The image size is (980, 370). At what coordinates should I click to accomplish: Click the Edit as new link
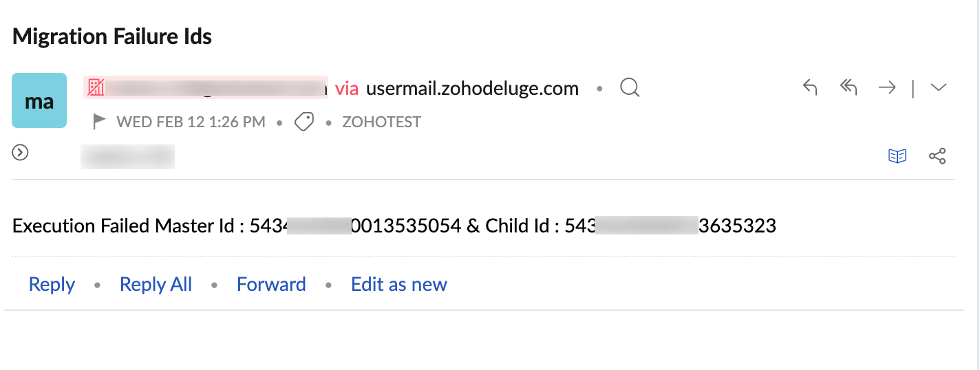point(398,284)
